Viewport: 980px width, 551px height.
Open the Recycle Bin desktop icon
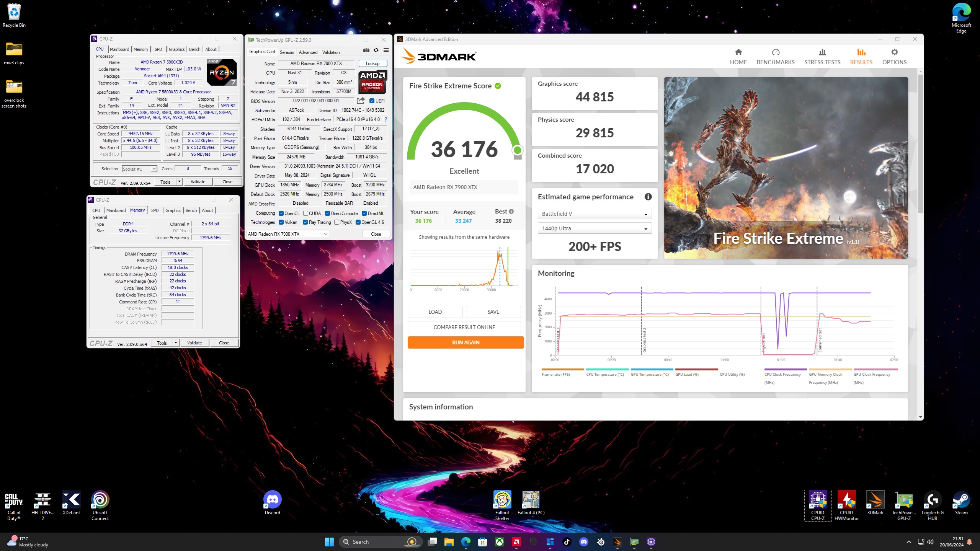[14, 16]
